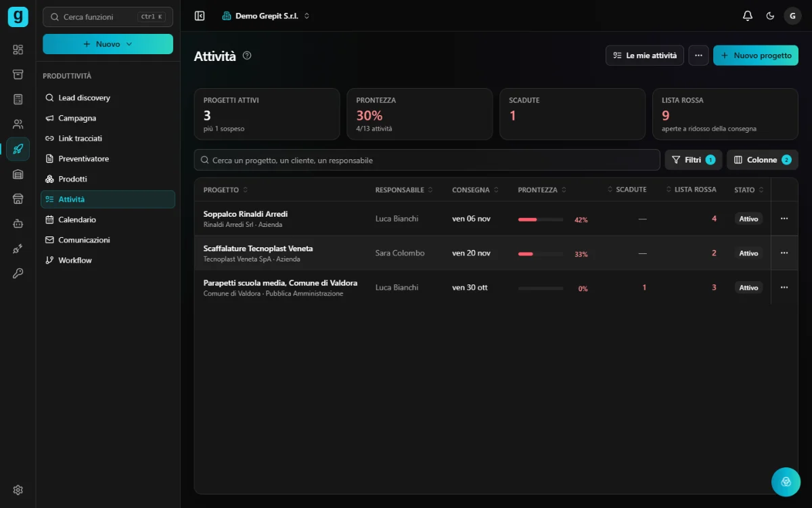Open the Scaffalature Tecnoplast Veneta project

point(258,249)
